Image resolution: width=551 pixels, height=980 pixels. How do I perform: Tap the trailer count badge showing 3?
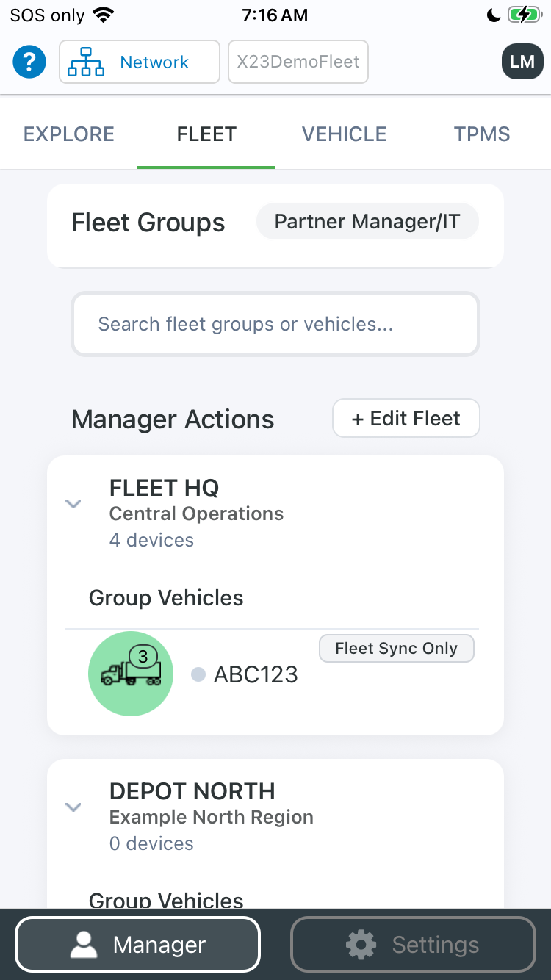coord(143,656)
